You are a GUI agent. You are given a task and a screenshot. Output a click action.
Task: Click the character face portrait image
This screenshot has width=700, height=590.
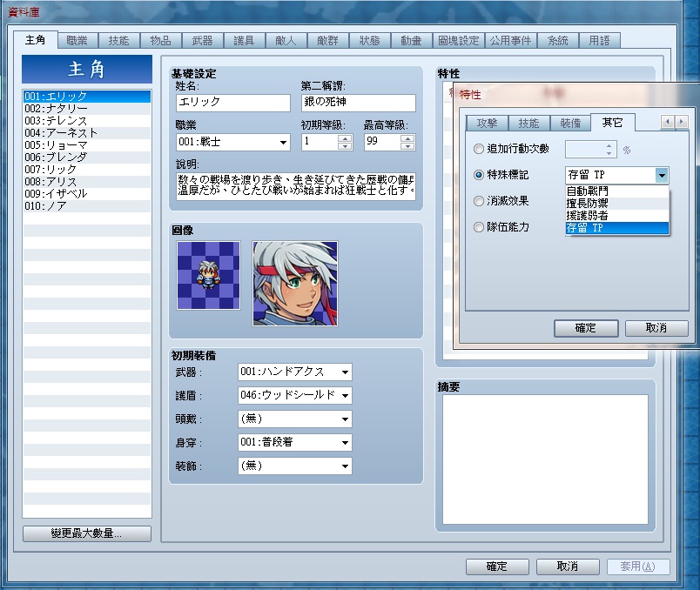(295, 284)
